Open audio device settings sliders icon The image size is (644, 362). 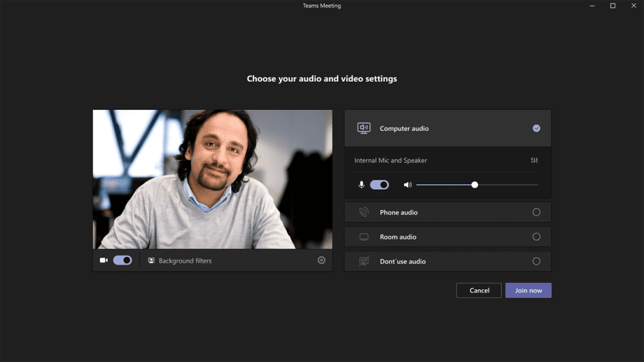point(535,160)
